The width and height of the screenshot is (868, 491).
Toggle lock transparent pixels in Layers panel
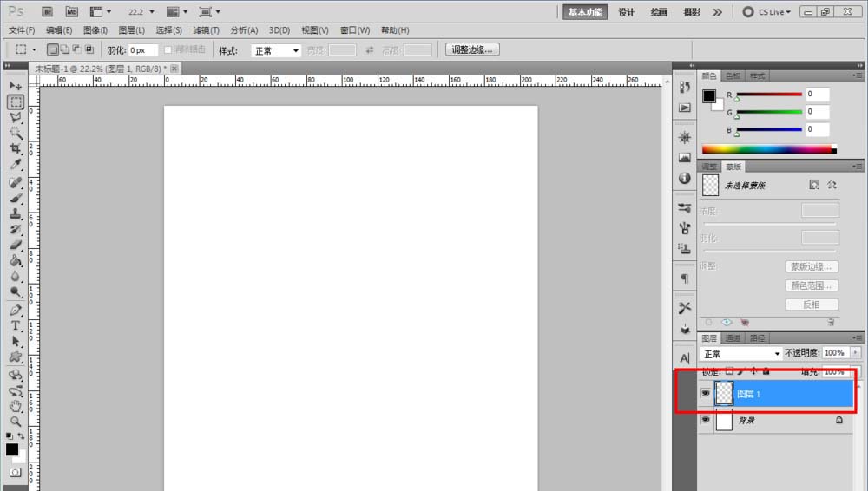click(730, 371)
